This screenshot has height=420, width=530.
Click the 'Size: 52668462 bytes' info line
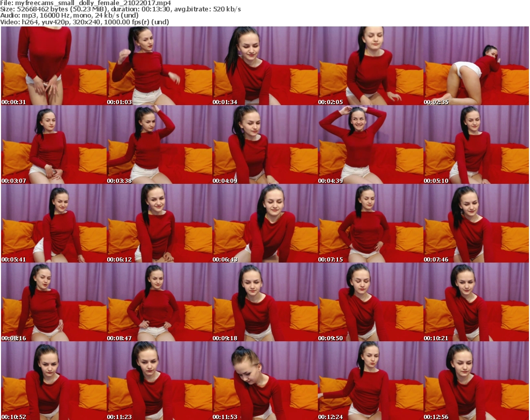point(120,9)
